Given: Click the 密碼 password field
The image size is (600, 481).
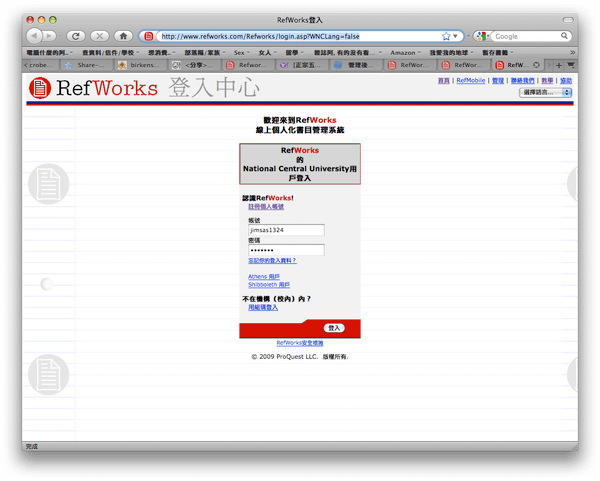Looking at the screenshot, I should pos(286,250).
